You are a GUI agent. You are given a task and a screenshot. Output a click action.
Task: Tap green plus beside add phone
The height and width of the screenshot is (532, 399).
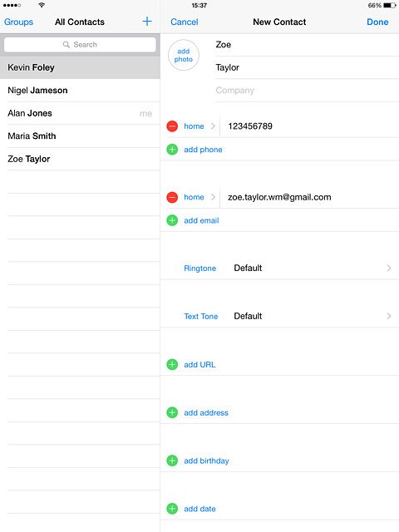(x=172, y=150)
